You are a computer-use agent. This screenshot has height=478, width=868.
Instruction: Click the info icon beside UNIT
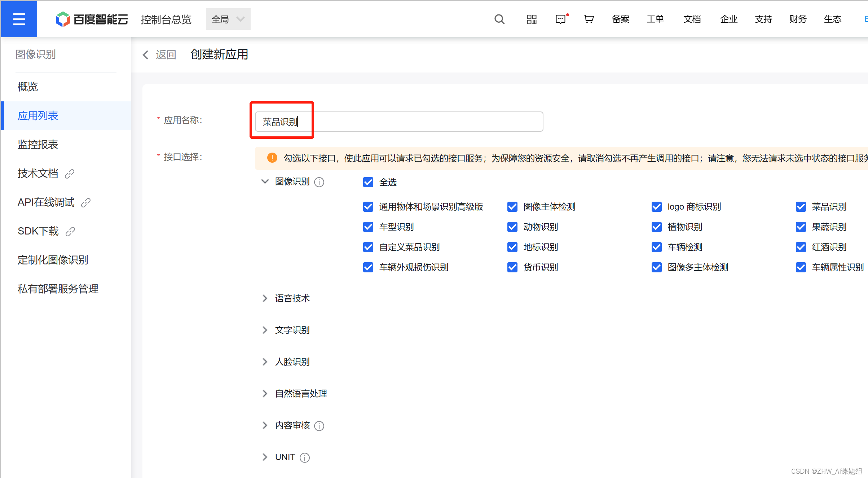[305, 458]
